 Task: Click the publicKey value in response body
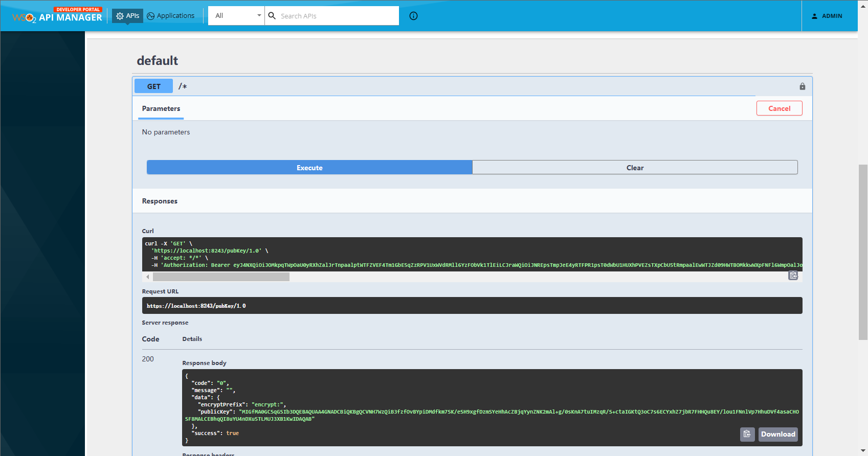coord(492,415)
